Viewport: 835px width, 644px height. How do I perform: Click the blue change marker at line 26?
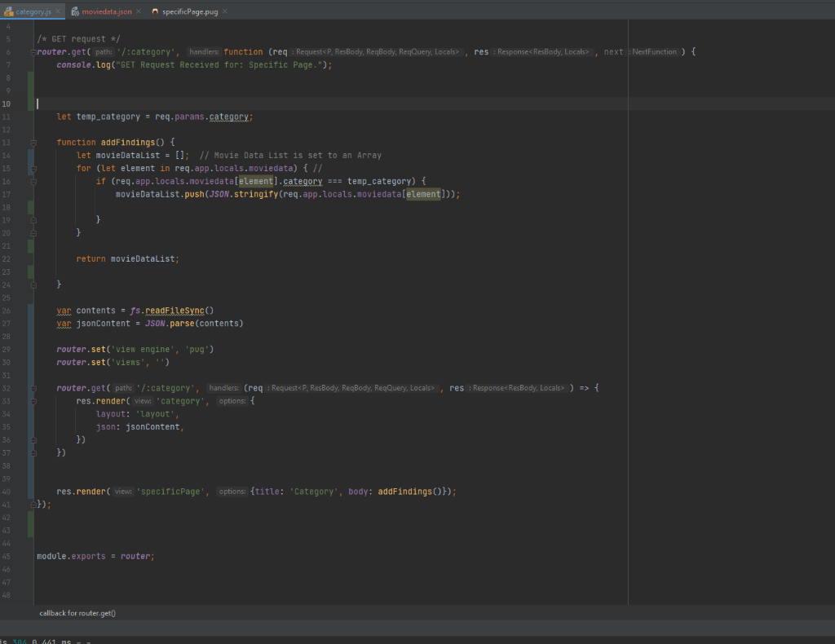tap(30, 311)
